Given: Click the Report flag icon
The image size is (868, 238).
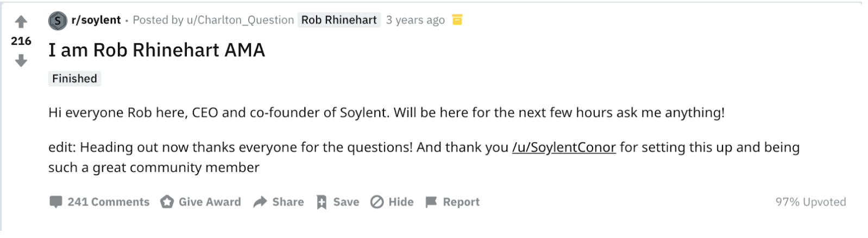Looking at the screenshot, I should tap(431, 202).
